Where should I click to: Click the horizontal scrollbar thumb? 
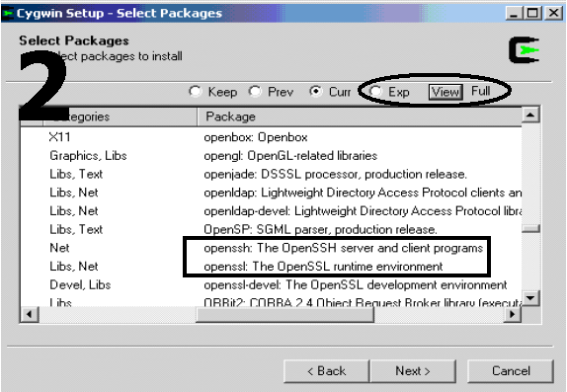(x=284, y=314)
